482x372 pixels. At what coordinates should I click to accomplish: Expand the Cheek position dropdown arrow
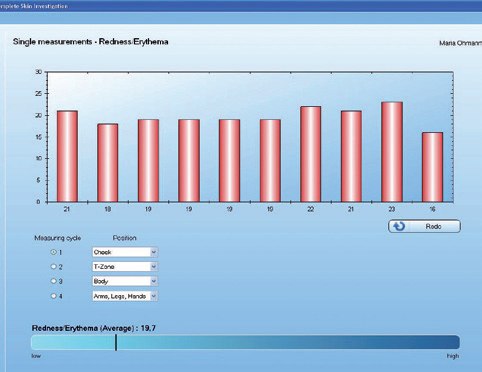[x=154, y=252]
